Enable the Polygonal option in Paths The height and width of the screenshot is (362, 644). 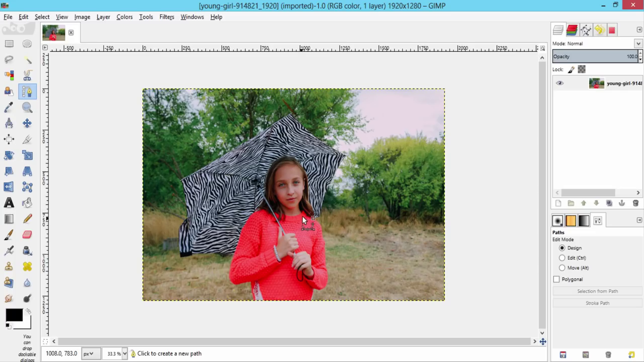tap(556, 279)
